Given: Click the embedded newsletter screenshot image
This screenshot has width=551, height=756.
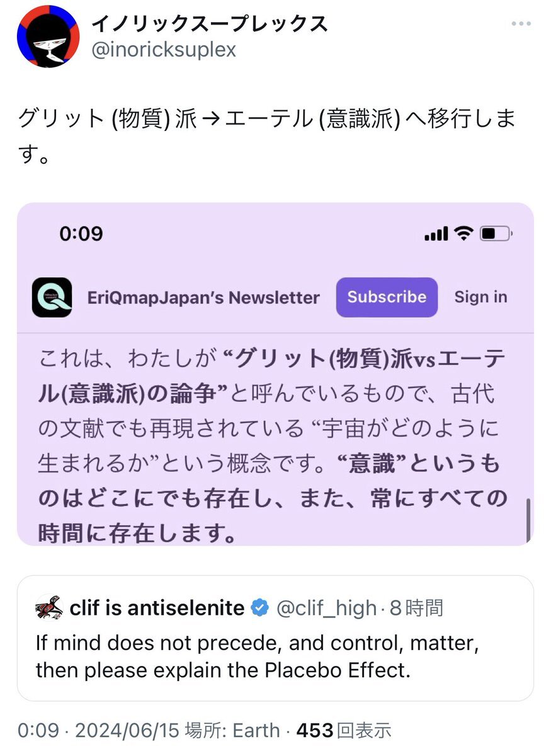Looking at the screenshot, I should [x=275, y=374].
